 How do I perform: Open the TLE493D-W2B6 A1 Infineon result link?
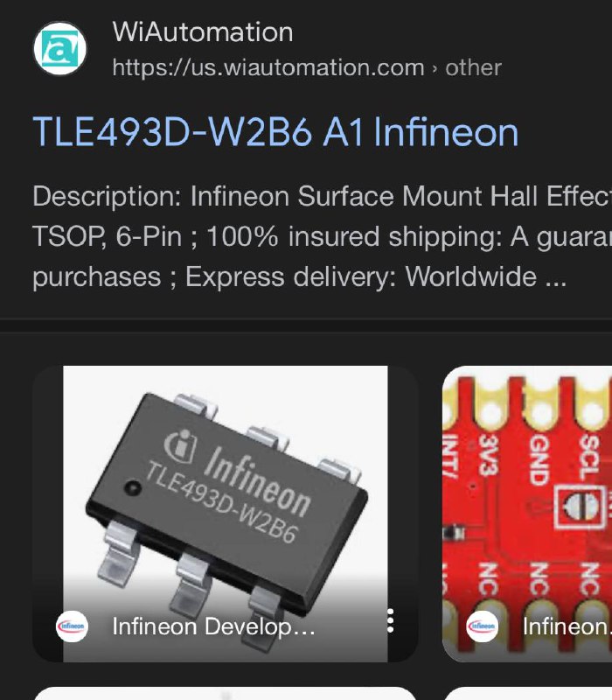point(275,132)
